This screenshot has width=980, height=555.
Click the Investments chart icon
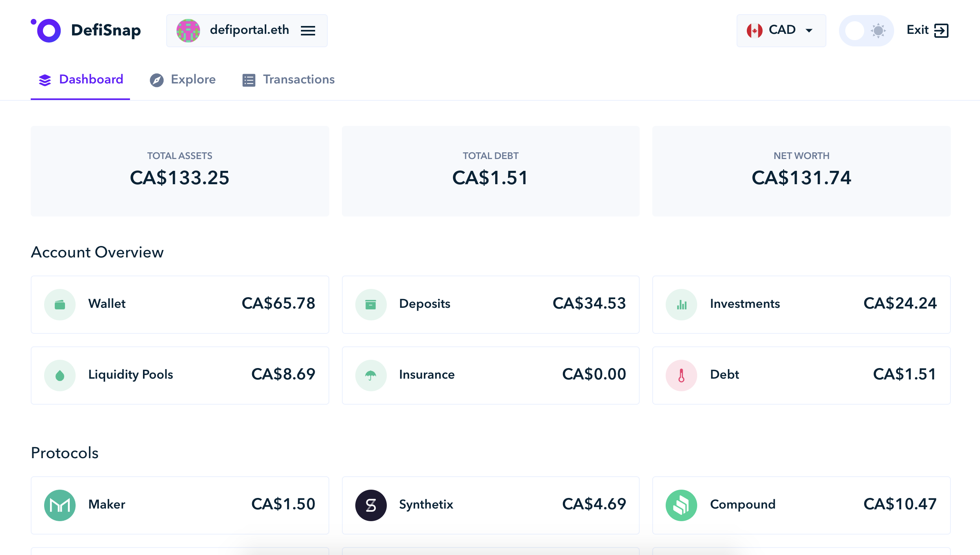tap(681, 304)
